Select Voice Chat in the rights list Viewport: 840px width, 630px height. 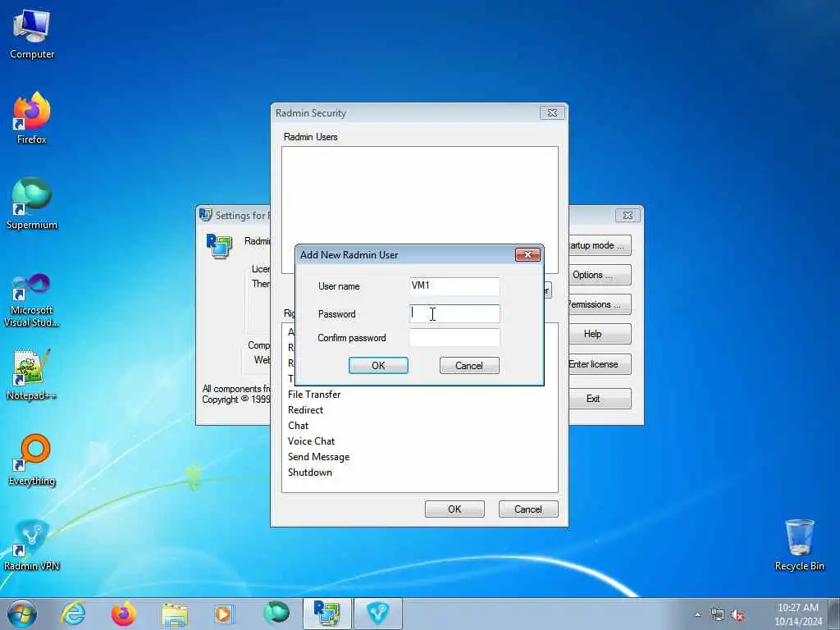(311, 441)
